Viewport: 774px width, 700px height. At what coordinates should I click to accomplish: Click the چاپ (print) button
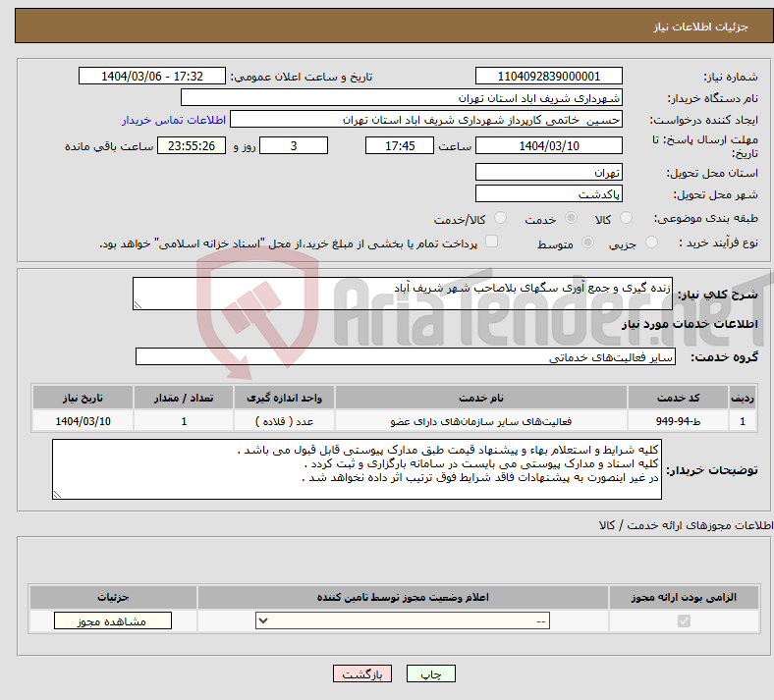coord(431,673)
